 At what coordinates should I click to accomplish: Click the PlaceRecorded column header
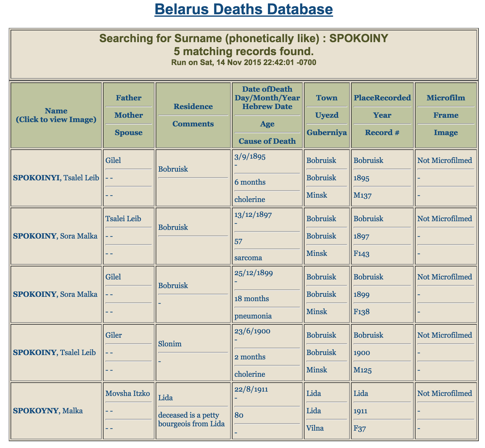382,98
